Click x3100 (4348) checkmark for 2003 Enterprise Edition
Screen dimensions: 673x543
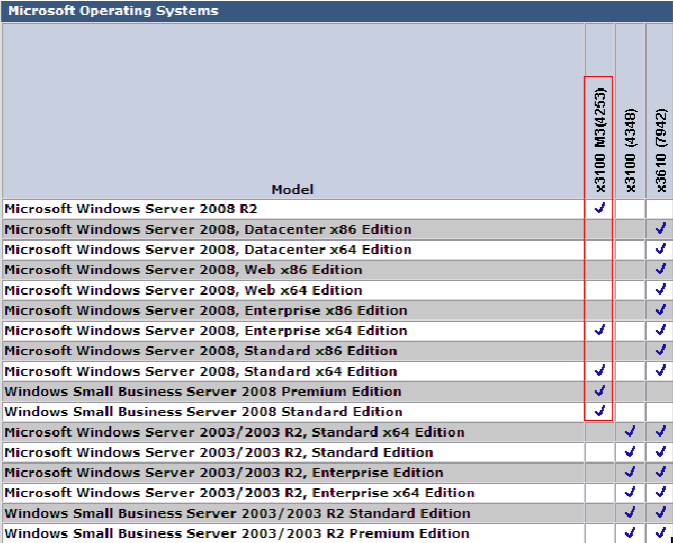coord(630,472)
